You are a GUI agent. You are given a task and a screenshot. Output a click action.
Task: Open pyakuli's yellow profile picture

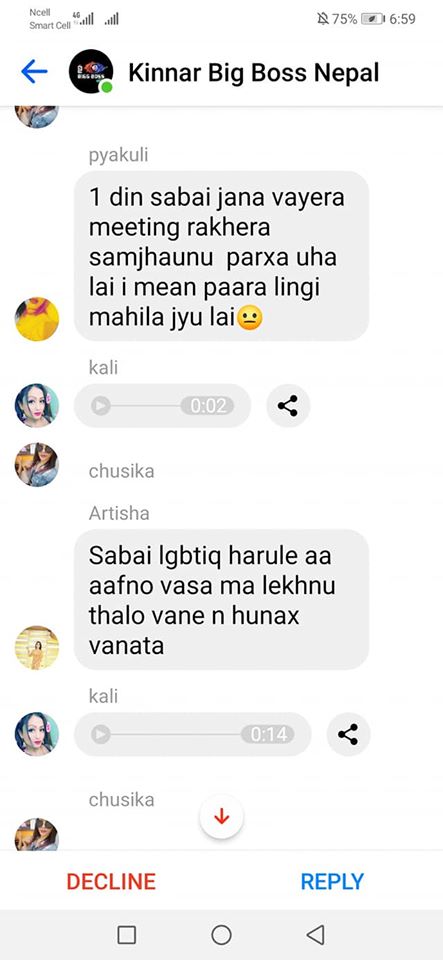tap(37, 319)
